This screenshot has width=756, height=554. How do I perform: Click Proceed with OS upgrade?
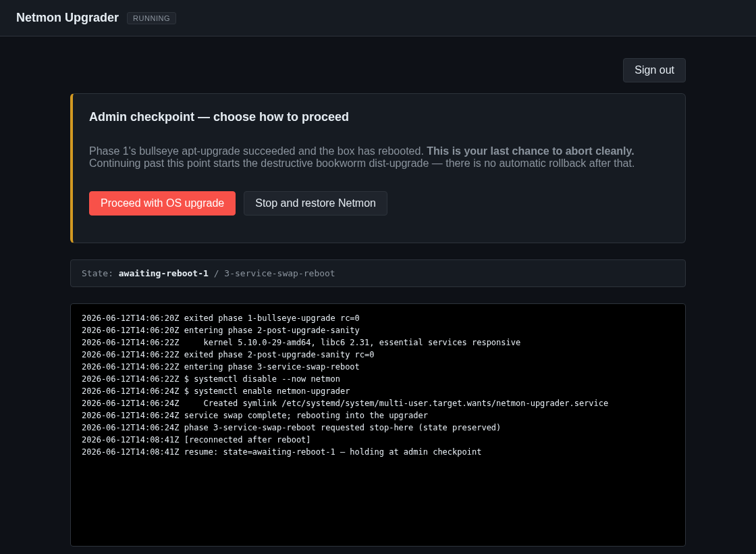click(x=162, y=203)
